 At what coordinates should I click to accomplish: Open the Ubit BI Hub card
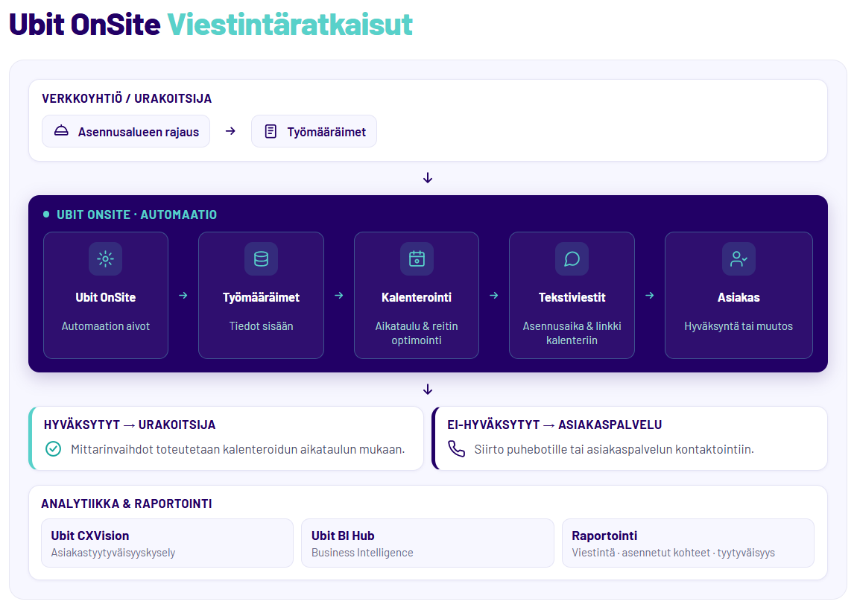pyautogui.click(x=428, y=543)
